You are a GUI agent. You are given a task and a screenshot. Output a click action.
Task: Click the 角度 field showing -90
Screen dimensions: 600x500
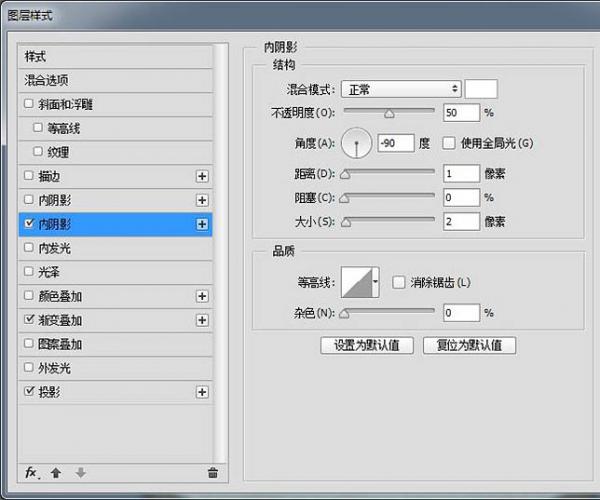tap(396, 143)
